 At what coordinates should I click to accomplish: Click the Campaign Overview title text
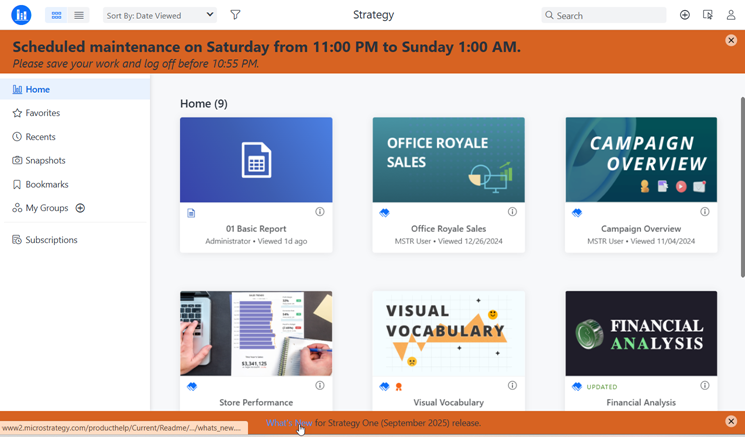coord(641,228)
